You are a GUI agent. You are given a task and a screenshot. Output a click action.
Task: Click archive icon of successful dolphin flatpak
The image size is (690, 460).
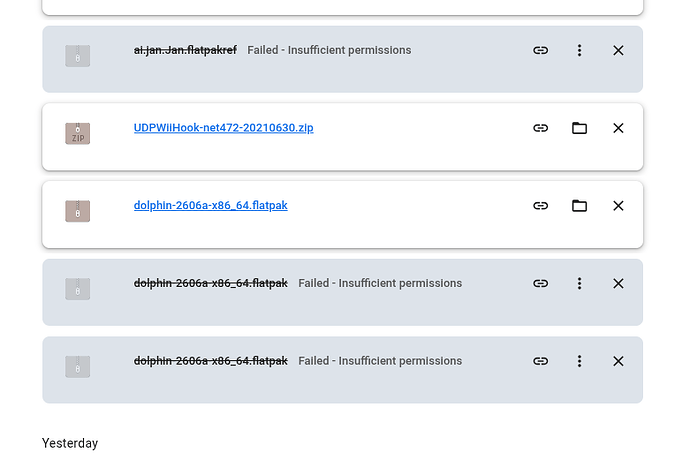(x=77, y=211)
